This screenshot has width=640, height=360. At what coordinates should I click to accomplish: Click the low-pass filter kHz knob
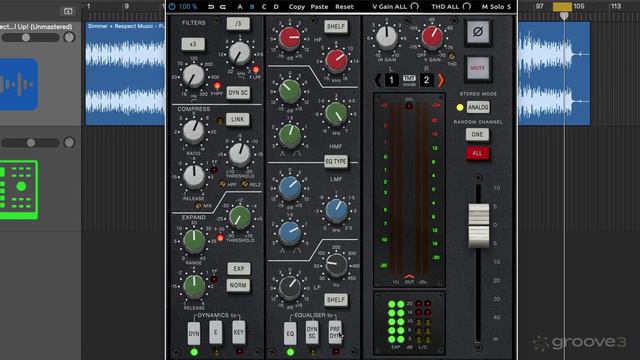pos(239,54)
